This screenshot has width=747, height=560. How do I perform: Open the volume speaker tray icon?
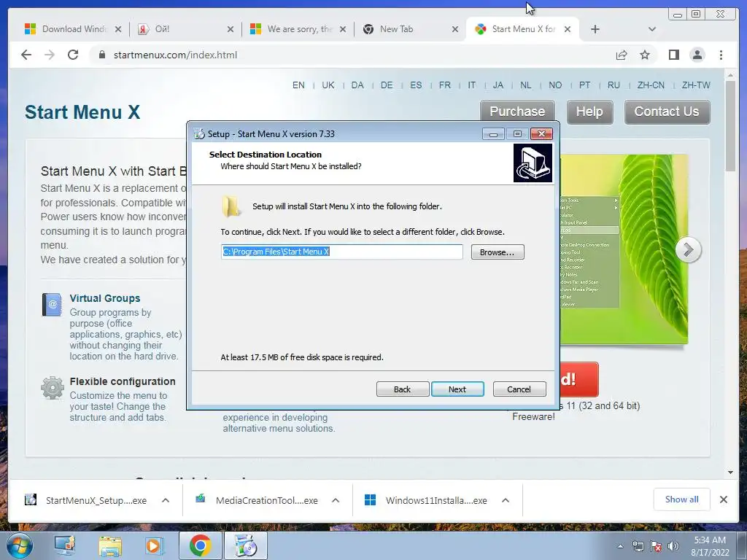(x=673, y=546)
